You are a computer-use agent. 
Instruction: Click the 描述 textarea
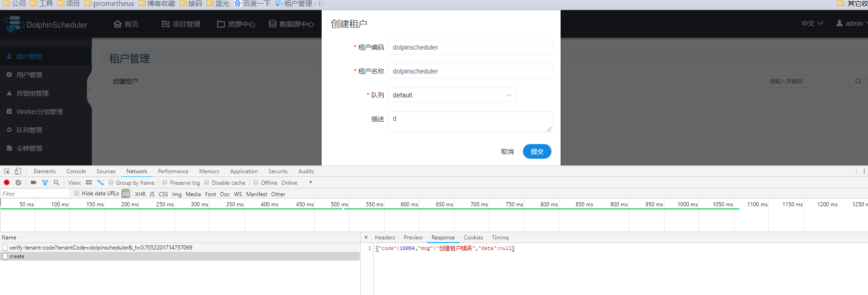(x=470, y=122)
